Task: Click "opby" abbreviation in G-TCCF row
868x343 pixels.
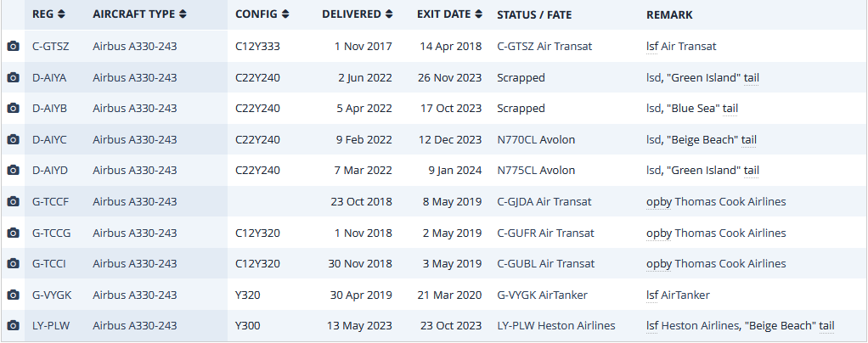Action: [x=658, y=202]
